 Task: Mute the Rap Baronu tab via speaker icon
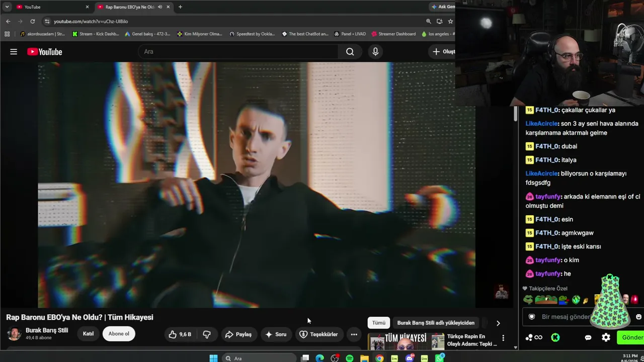point(160,7)
